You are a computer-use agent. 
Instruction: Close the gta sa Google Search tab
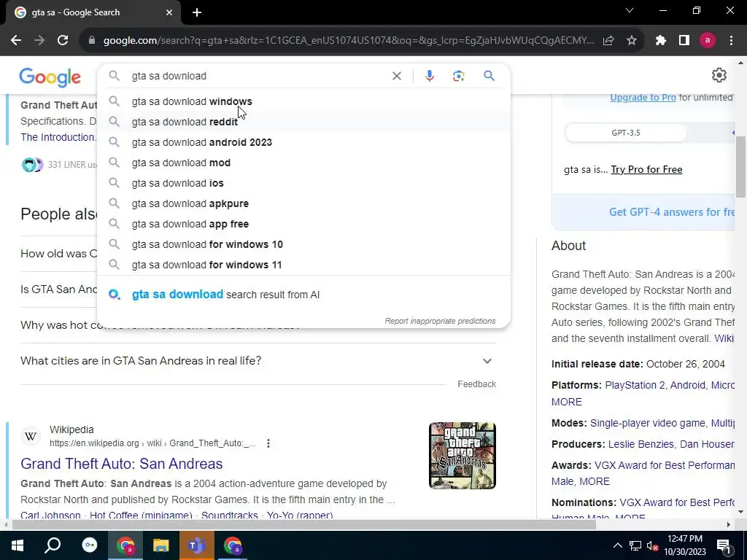click(x=169, y=13)
